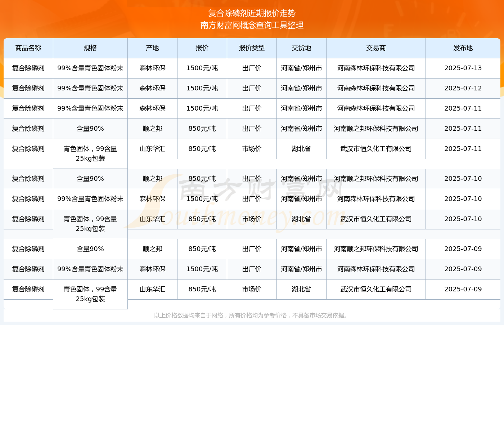Click the 规格 column header
This screenshot has height=434, width=504.
pos(90,48)
